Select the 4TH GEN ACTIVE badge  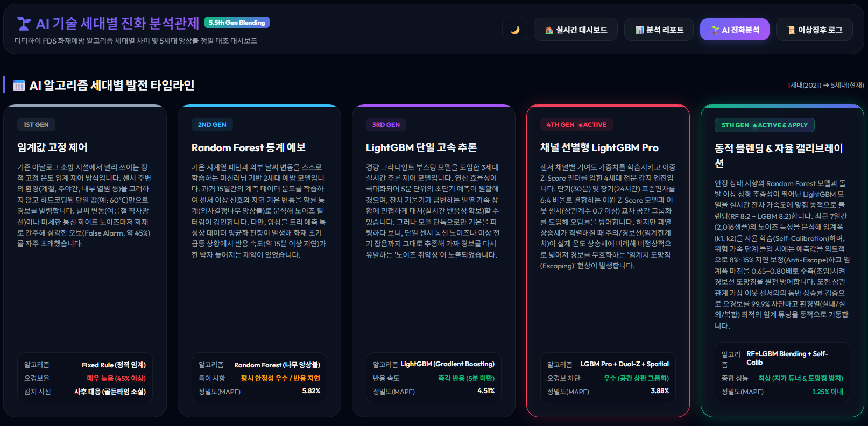point(576,125)
